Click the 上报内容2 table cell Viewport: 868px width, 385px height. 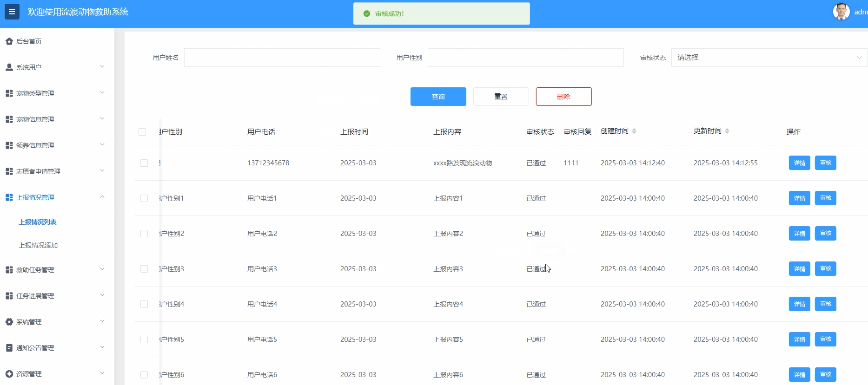pyautogui.click(x=448, y=234)
